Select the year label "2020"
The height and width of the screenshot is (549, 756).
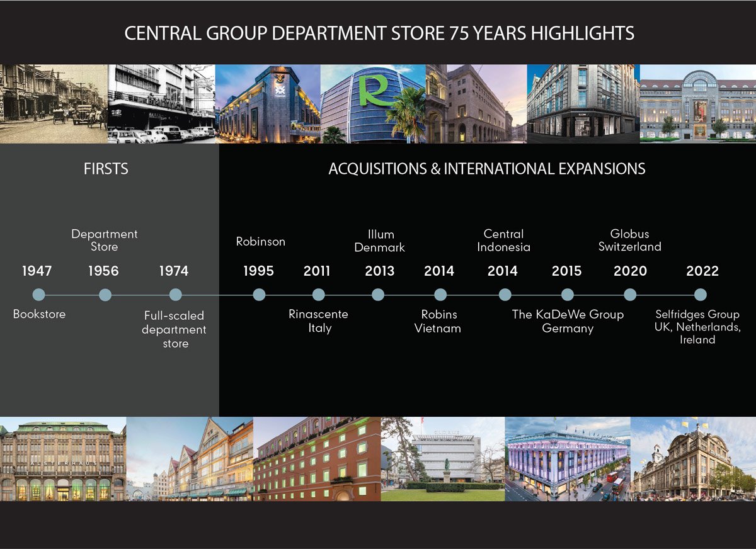point(630,271)
